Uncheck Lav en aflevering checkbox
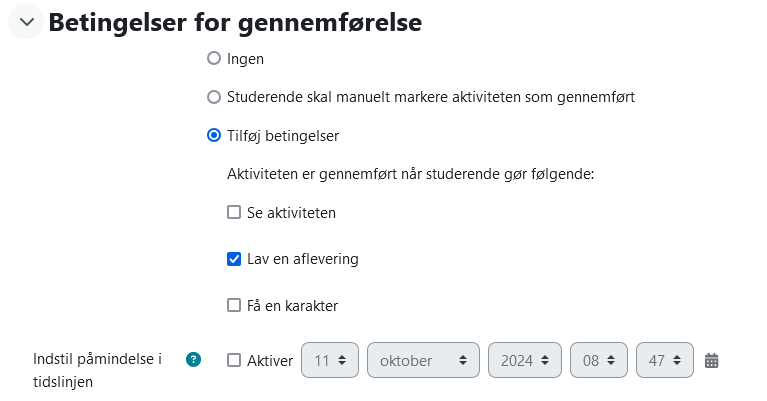This screenshot has width=767, height=401. click(234, 259)
